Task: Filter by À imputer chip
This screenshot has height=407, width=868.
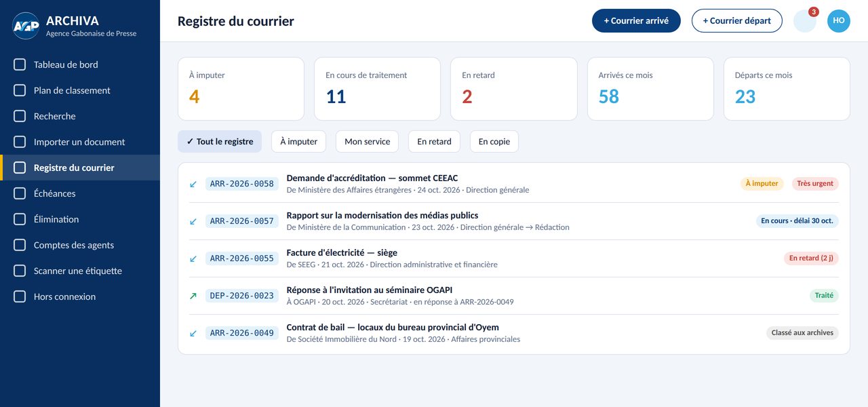Action: point(298,142)
